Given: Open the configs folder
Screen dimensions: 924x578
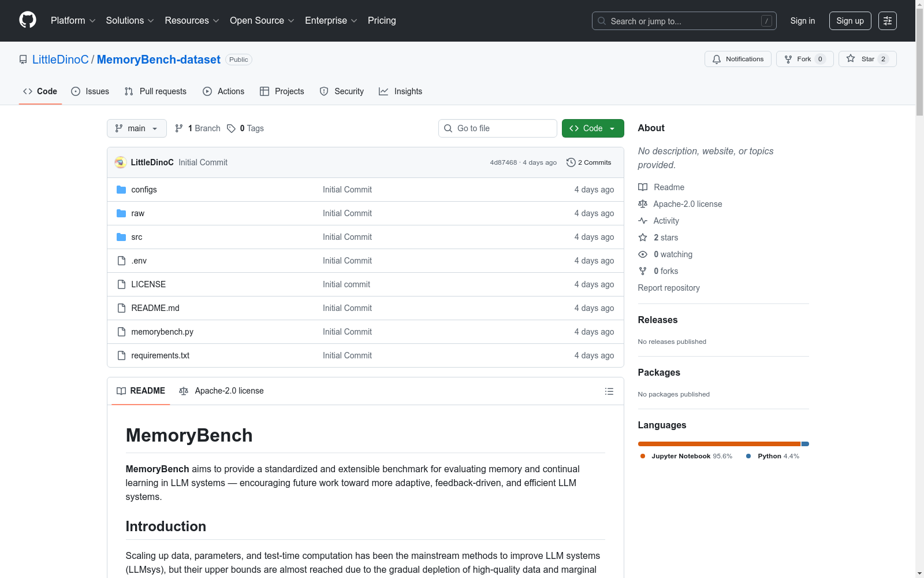Looking at the screenshot, I should tap(144, 190).
